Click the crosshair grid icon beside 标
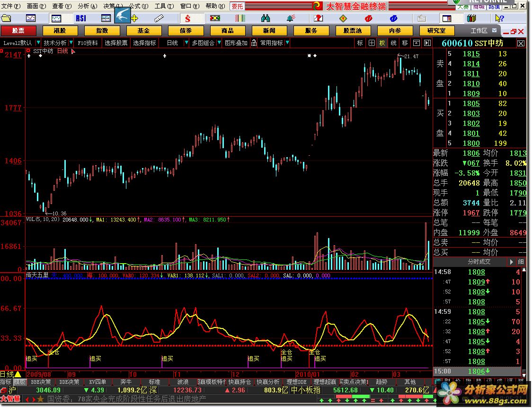Screen dimensions: 532x408 tap(372, 43)
